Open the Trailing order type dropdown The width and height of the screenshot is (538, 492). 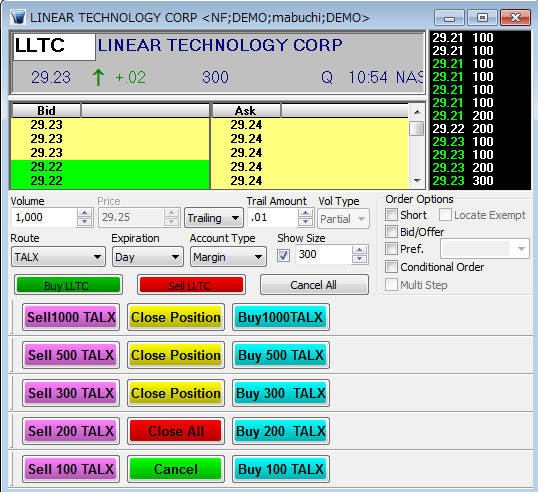tap(214, 218)
